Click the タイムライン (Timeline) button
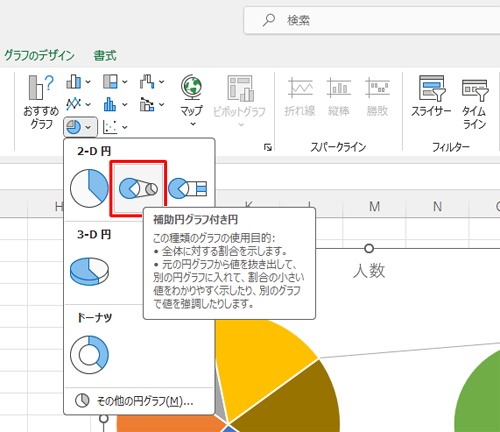Screen dimensions: 500x432 coord(474,103)
